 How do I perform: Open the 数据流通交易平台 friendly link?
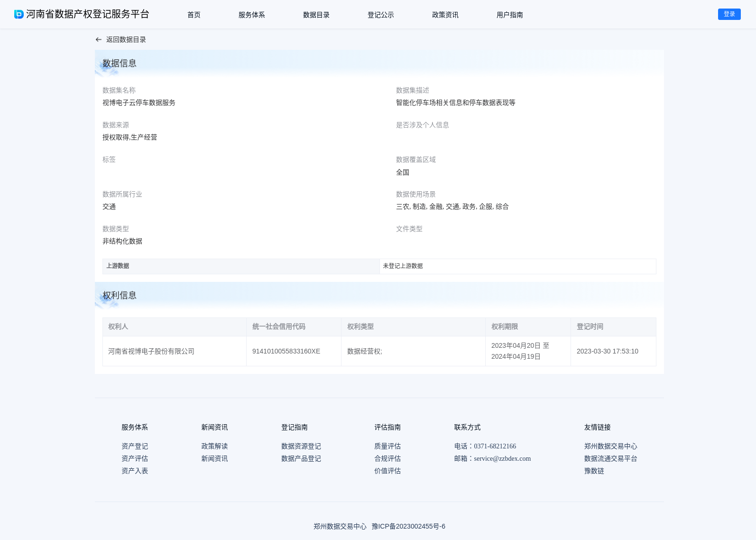coord(611,458)
